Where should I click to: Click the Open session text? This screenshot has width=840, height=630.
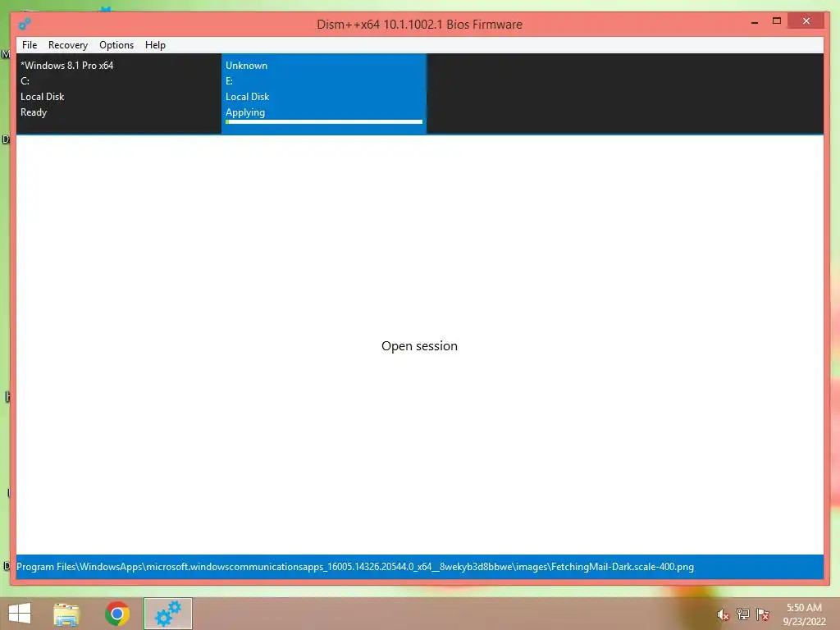419,346
